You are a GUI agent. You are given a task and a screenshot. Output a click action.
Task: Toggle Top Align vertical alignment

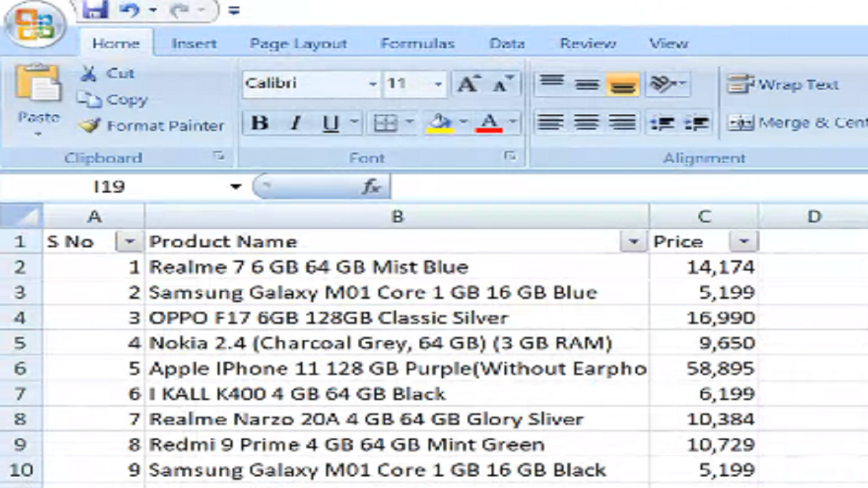click(x=551, y=84)
